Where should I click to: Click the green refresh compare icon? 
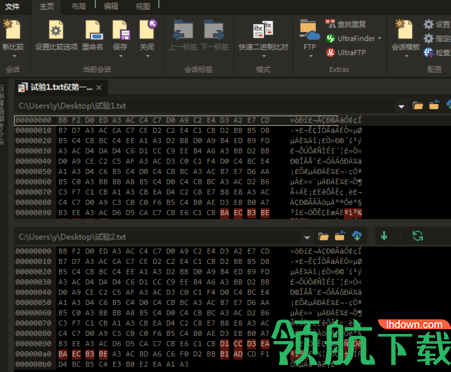(418, 236)
